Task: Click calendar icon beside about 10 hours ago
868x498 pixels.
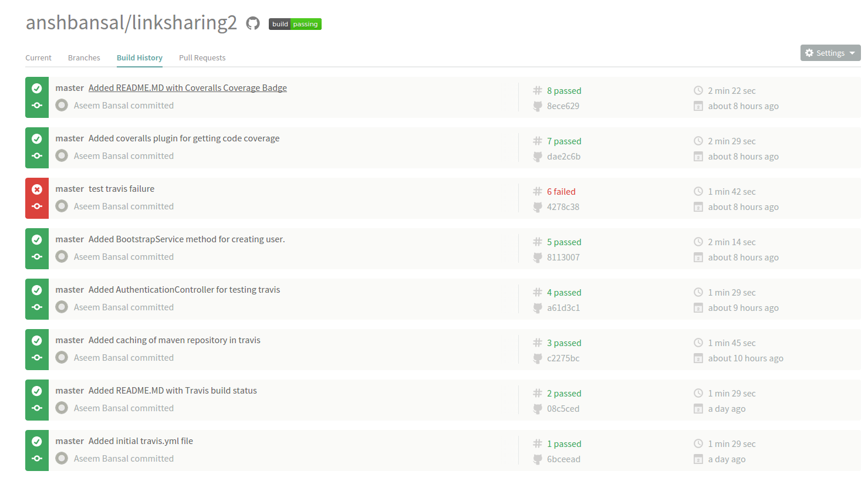Action: click(x=698, y=358)
